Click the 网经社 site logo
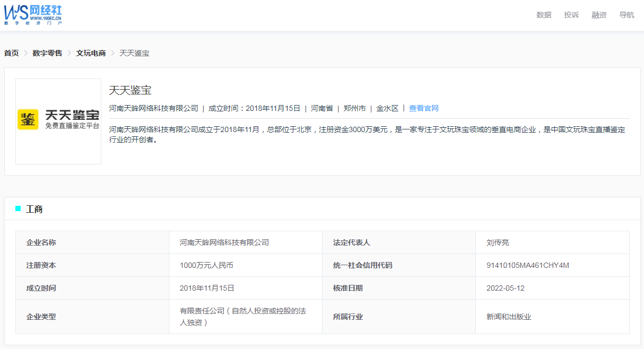Screen dimensions: 644x349 pos(33,14)
